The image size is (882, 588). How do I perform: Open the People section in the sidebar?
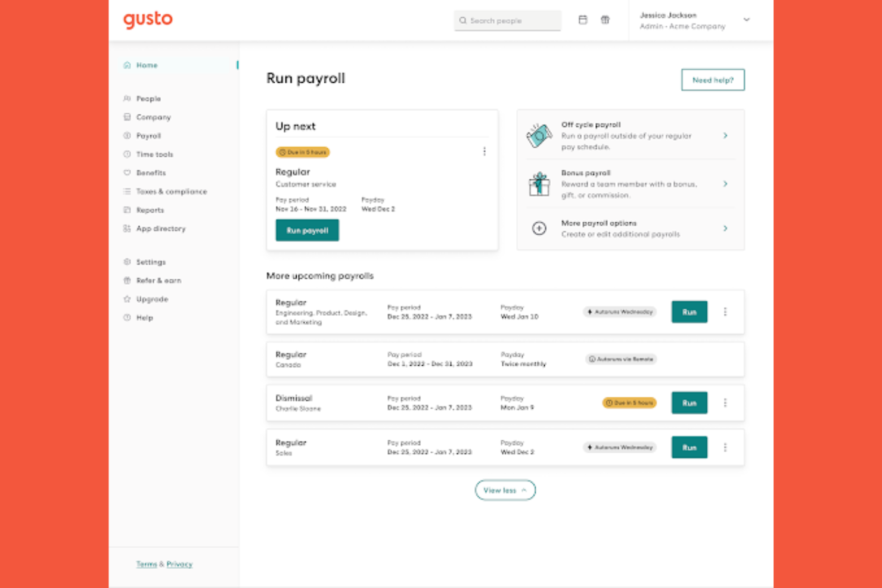(148, 98)
